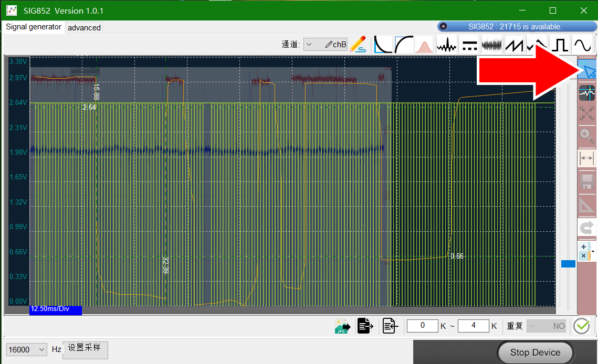Viewport: 598px width, 364px height.
Task: Insert DC level dashed-line waveform
Action: tap(469, 45)
